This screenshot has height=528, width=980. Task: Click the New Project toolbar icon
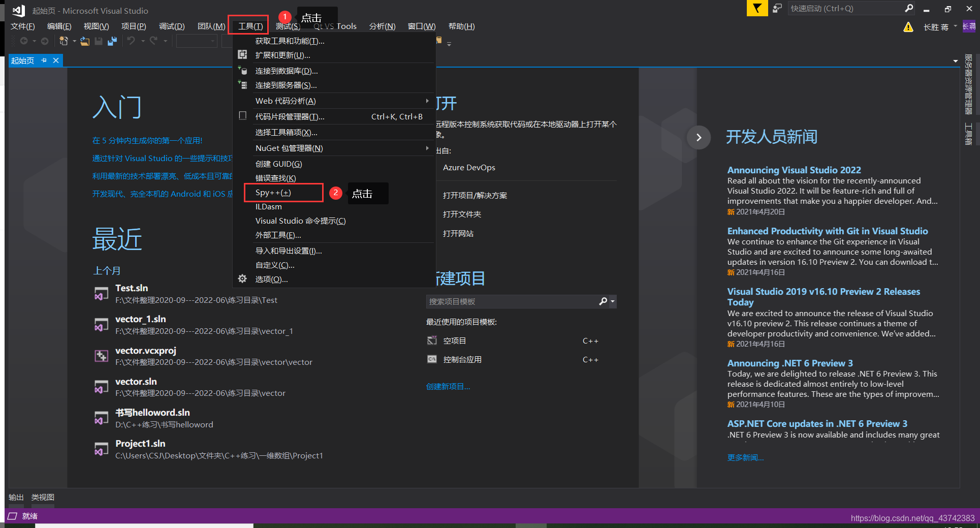tap(64, 41)
